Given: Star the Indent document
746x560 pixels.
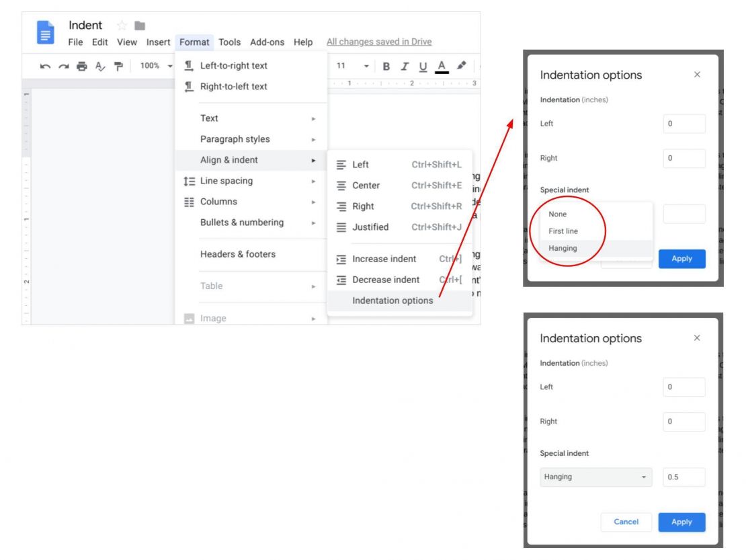Looking at the screenshot, I should 122,26.
